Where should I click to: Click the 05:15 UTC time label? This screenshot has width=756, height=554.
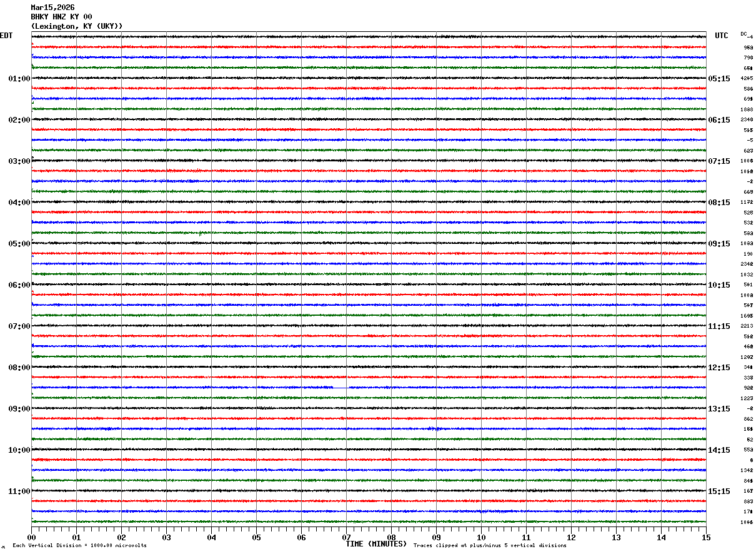(719, 79)
